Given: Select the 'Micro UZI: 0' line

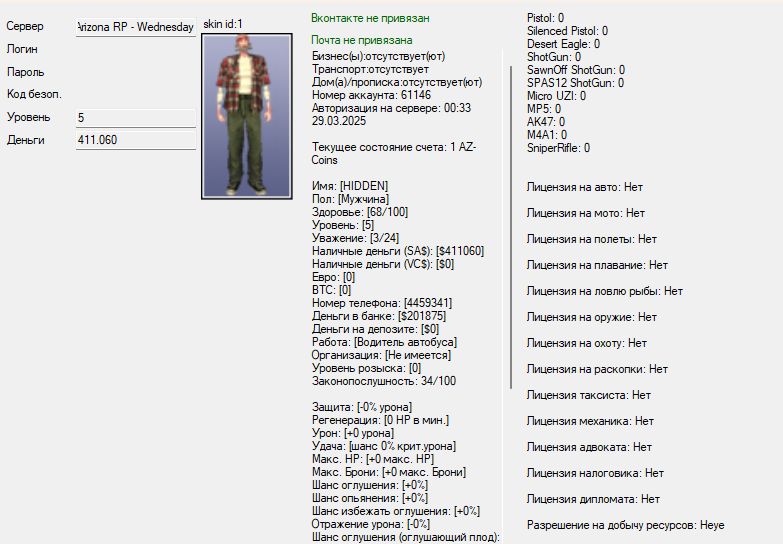Looking at the screenshot, I should (x=556, y=96).
